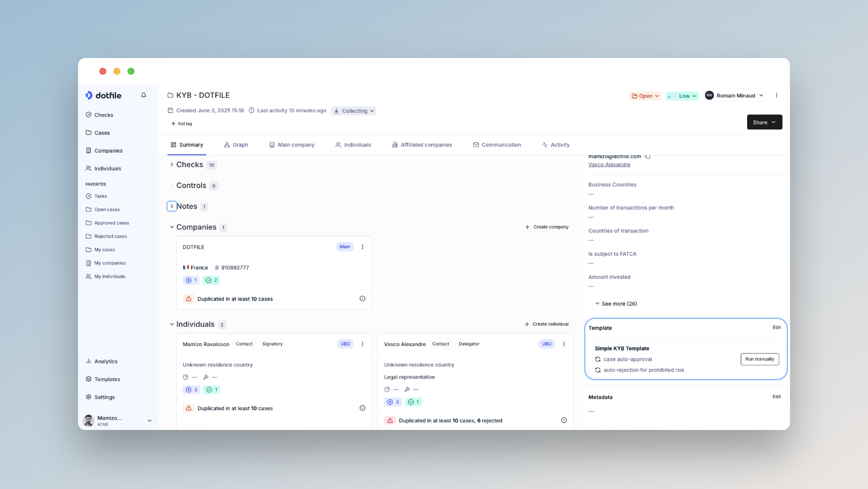This screenshot has height=489, width=868.
Task: Open Vasco Alexandre card options menu
Action: [564, 344]
